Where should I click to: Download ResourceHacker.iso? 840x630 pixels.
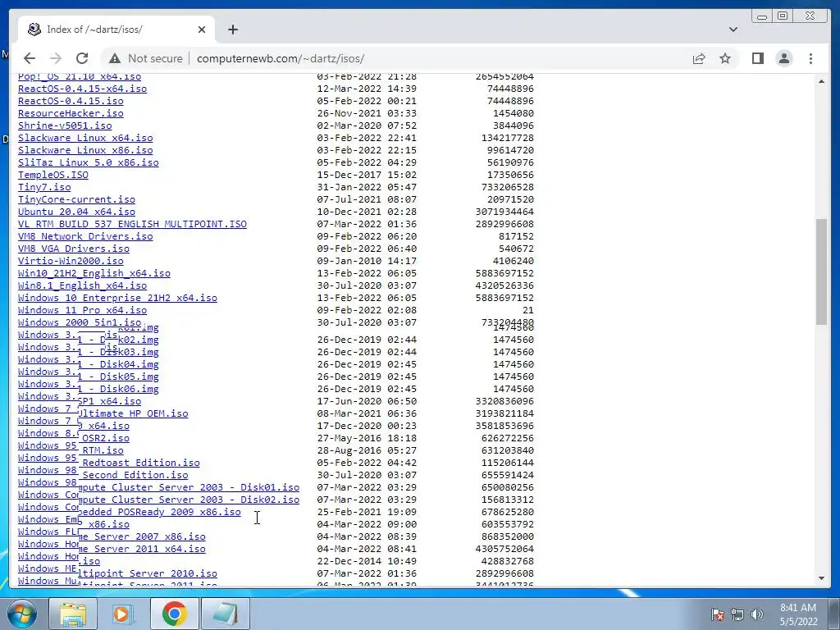coord(71,113)
